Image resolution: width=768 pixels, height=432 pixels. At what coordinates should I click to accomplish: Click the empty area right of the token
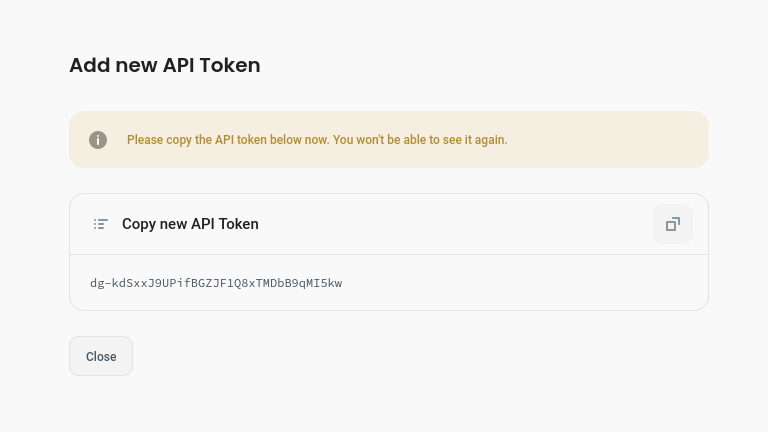(520, 283)
